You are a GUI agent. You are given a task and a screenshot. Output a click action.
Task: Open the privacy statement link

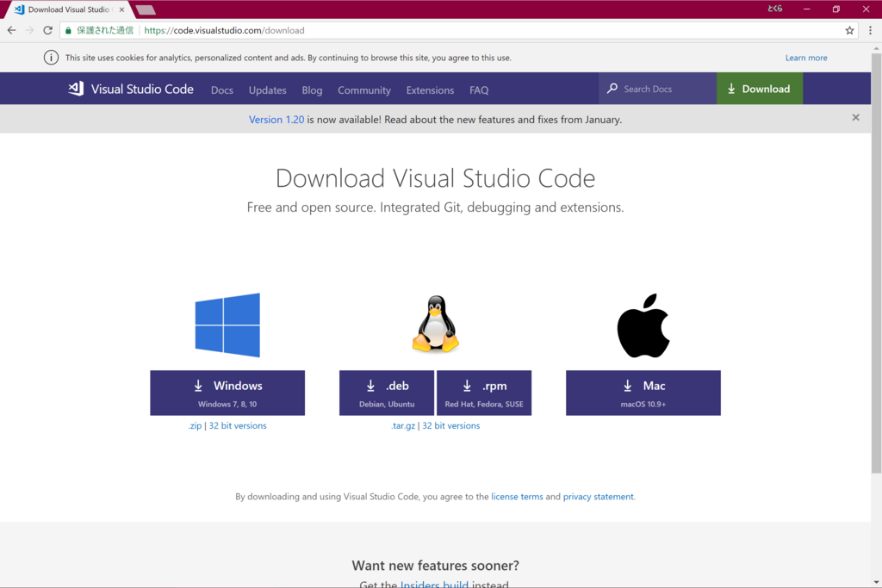(598, 497)
